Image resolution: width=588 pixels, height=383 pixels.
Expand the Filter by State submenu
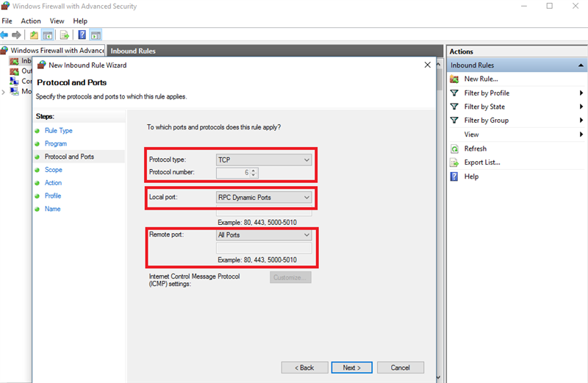581,107
